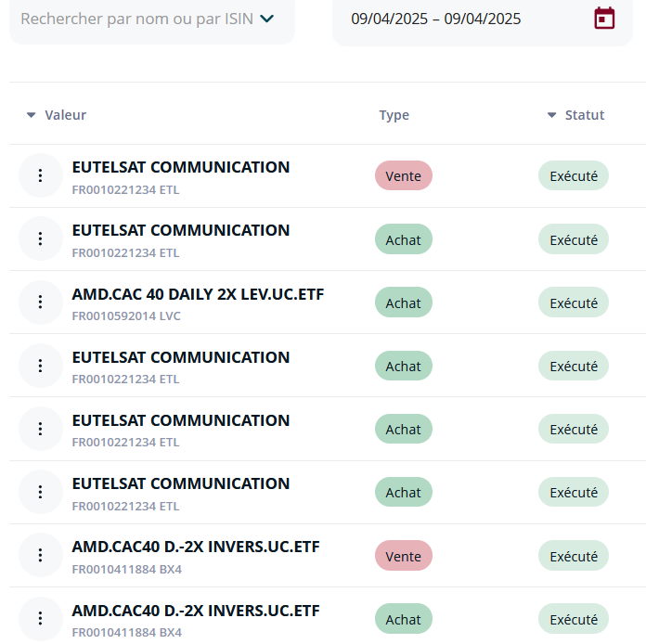Click the Type column header
The width and height of the screenshot is (646, 644).
(394, 115)
